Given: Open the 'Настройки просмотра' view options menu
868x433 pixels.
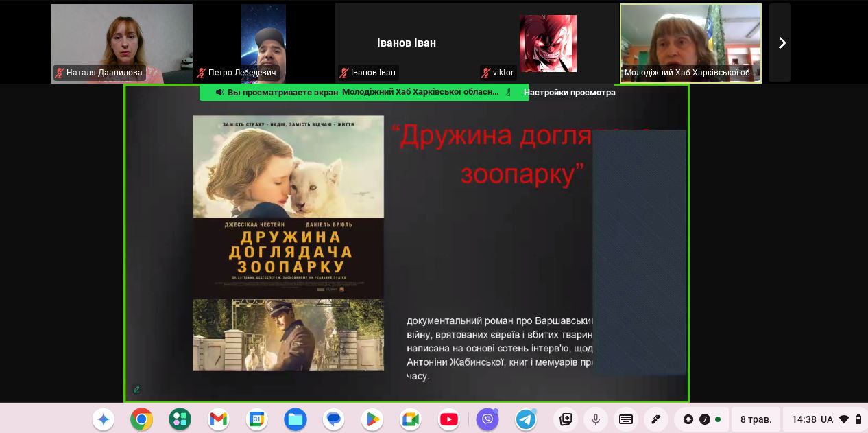Looking at the screenshot, I should coord(570,93).
